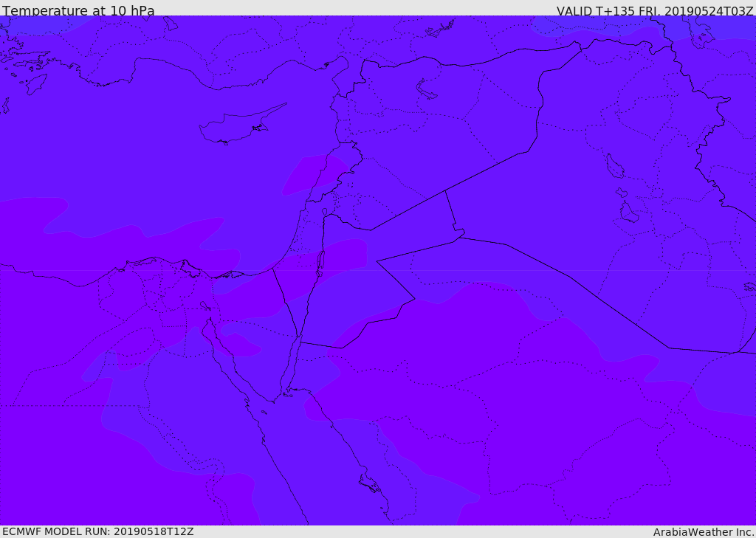
Task: Click the 'Temperature at 10 hPa' title text
Action: [x=78, y=10]
